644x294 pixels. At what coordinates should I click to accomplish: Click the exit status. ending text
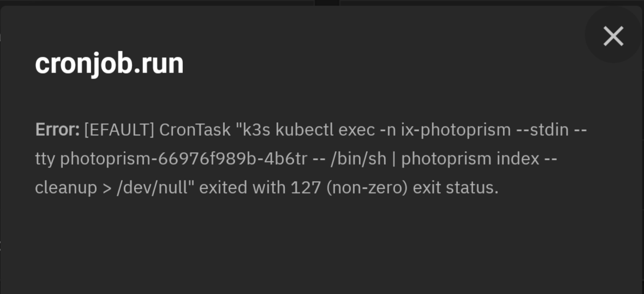point(456,188)
